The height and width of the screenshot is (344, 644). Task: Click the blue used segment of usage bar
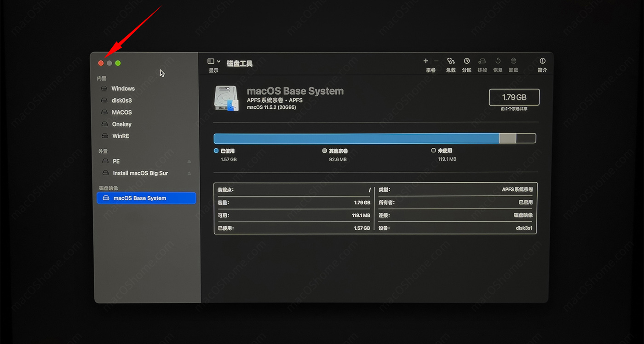click(x=356, y=138)
